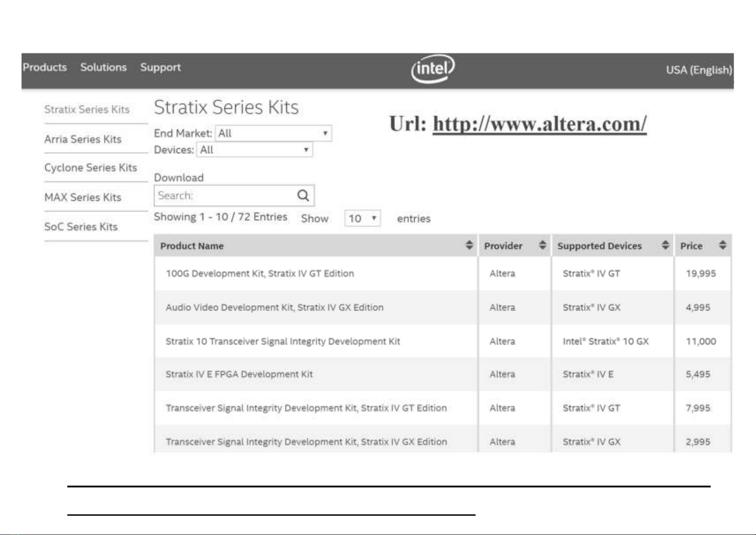Image resolution: width=756 pixels, height=535 pixels.
Task: Change the Show entries count dropdown
Action: pos(363,219)
